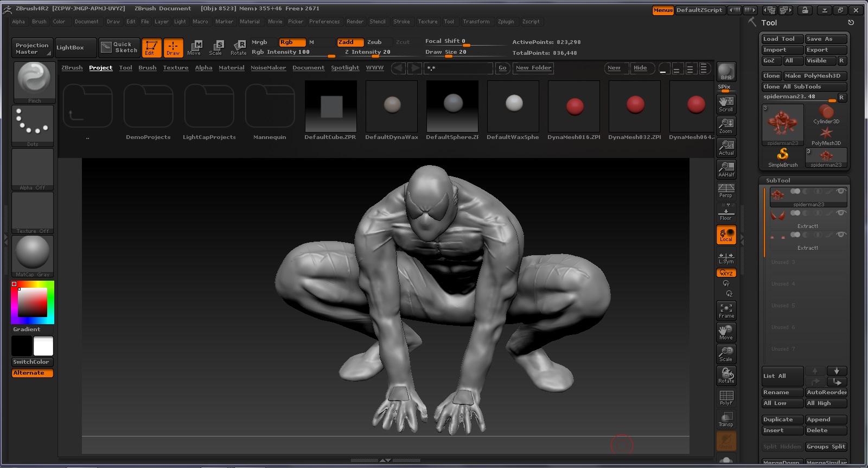Hide the spiderman23 subtool with its eye
This screenshot has height=468, width=868.
coord(841,191)
